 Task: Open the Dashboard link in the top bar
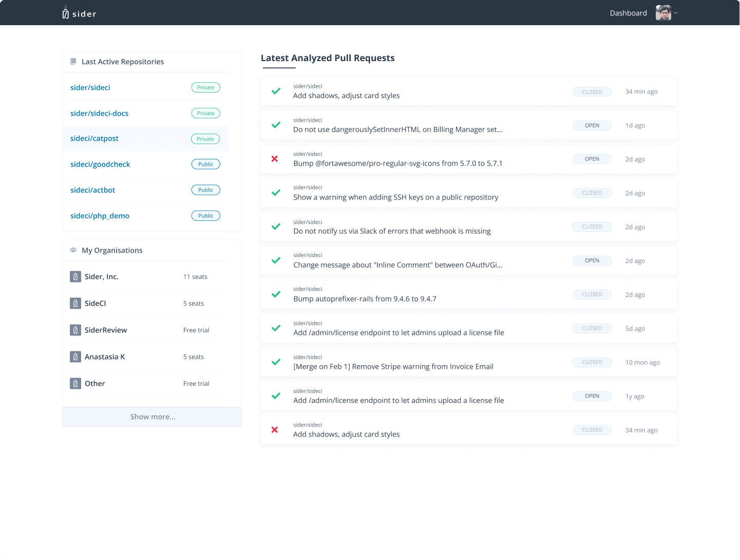(x=628, y=13)
